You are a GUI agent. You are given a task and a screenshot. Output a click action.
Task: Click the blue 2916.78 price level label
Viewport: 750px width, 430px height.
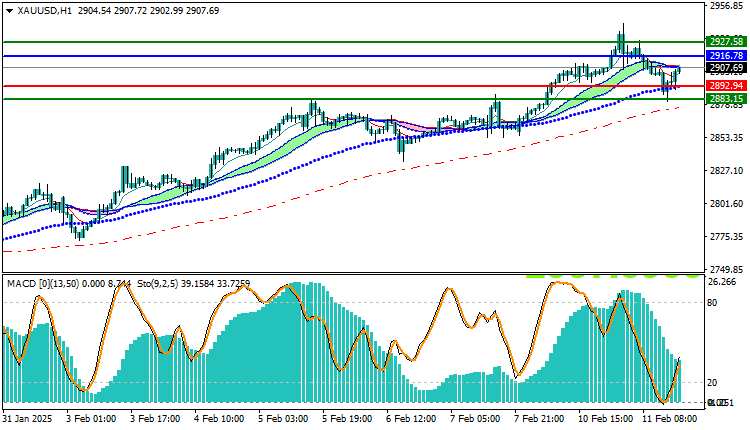click(727, 55)
